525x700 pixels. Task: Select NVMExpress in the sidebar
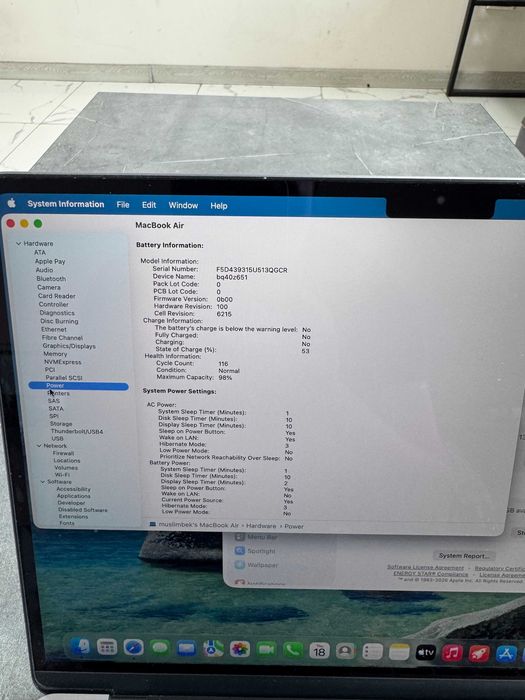click(x=62, y=362)
